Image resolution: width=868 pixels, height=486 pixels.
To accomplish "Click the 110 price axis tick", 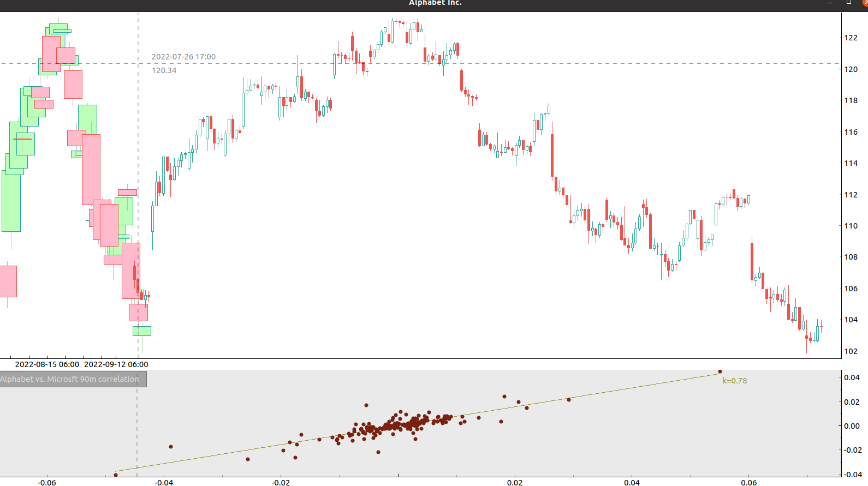I will (851, 226).
